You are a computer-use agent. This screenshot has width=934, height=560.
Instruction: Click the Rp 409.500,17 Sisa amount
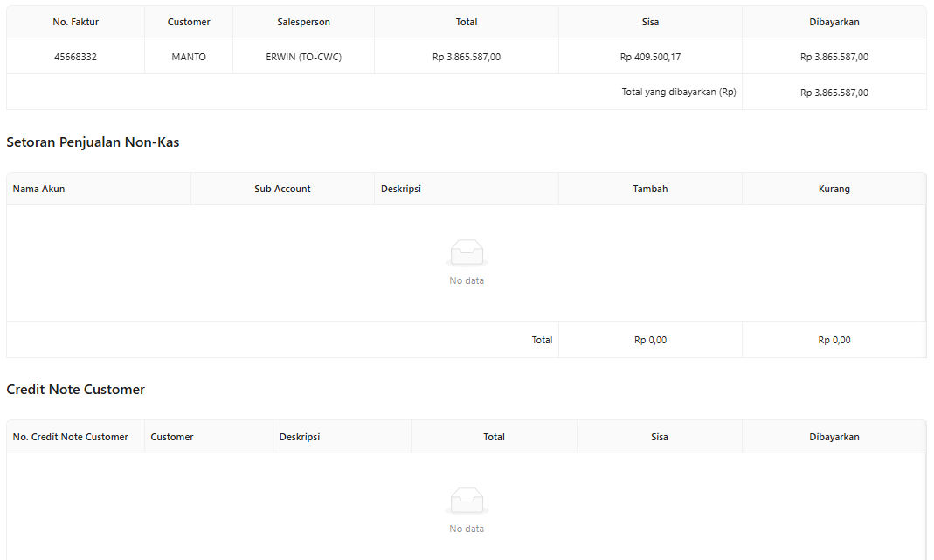(650, 57)
